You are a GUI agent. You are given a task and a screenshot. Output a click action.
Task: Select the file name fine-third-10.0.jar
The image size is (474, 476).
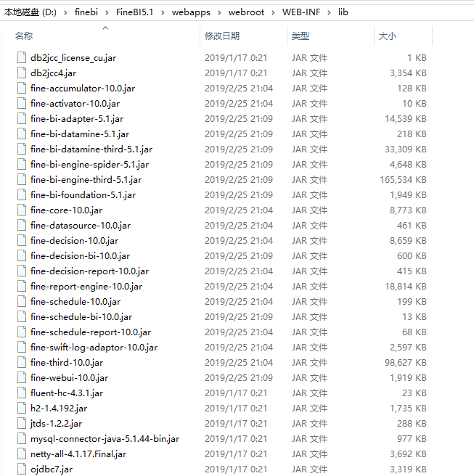point(67,362)
